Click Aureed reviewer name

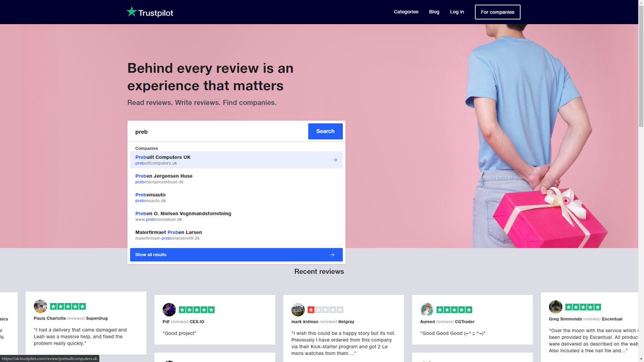[x=428, y=322]
